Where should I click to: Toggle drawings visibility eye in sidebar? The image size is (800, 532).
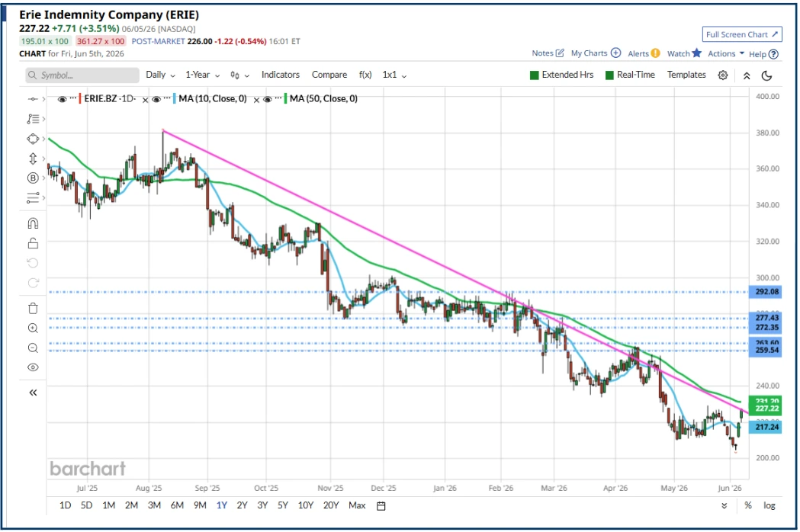pyautogui.click(x=33, y=368)
